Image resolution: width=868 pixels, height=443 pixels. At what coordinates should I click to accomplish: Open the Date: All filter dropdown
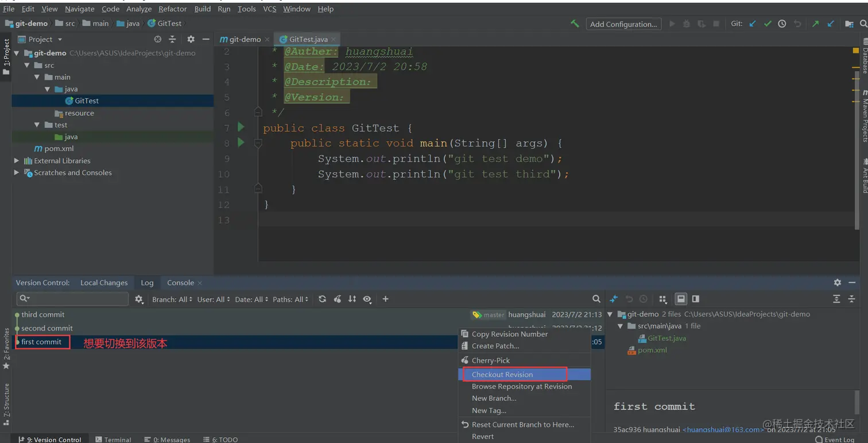[x=251, y=299]
